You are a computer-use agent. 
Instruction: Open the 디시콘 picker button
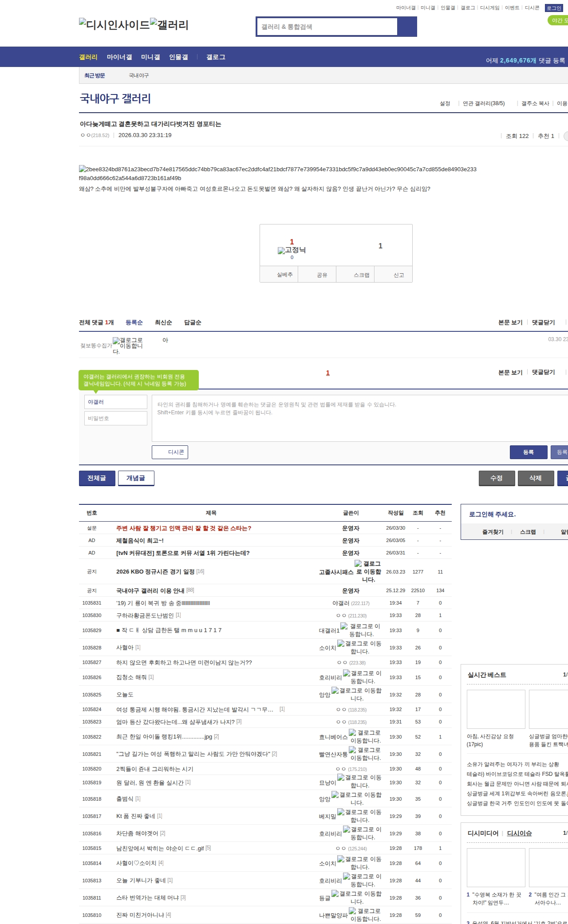coord(170,452)
